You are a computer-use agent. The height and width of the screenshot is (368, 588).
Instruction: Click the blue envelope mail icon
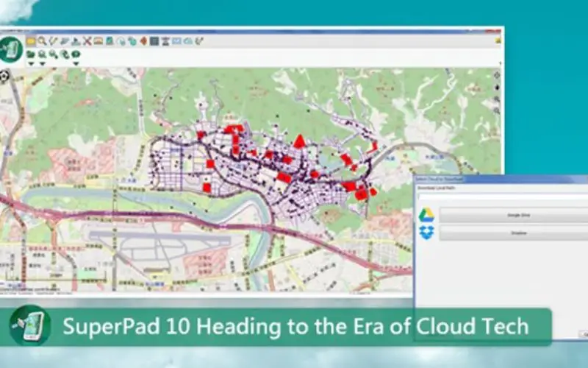click(176, 41)
